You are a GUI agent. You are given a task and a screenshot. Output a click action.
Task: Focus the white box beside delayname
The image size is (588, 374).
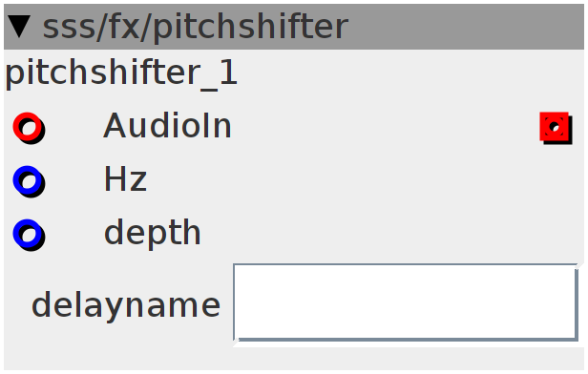(x=406, y=302)
